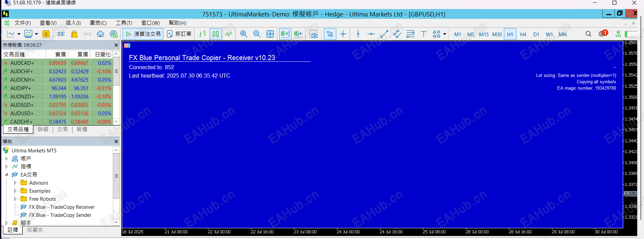Viewport: 644px width, 239px height.
Task: Open the indicators list icon
Action: (29, 34)
